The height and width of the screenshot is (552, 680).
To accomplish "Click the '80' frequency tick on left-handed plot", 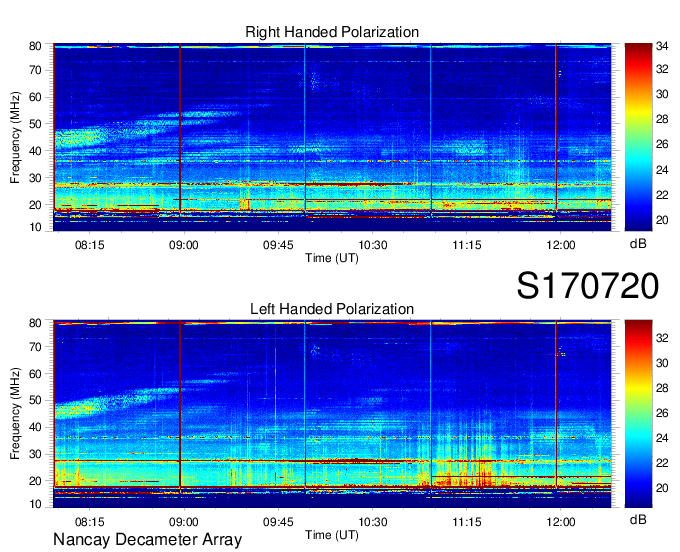I will coord(35,323).
